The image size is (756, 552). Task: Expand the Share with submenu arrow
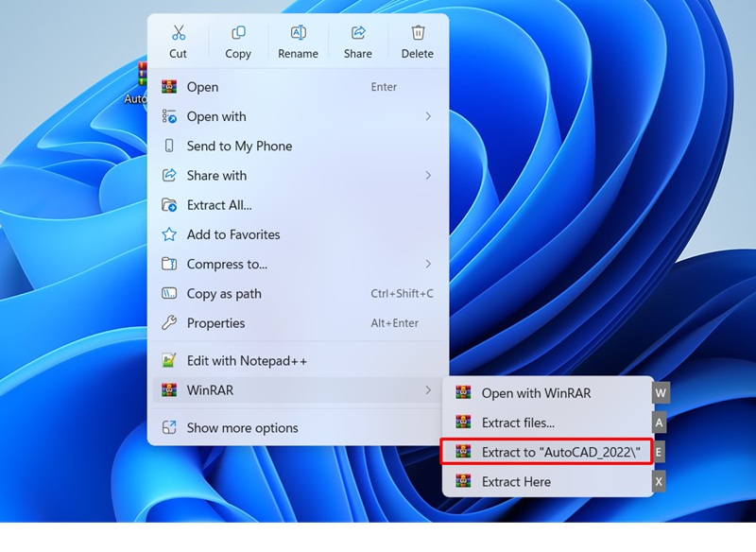[x=428, y=176]
